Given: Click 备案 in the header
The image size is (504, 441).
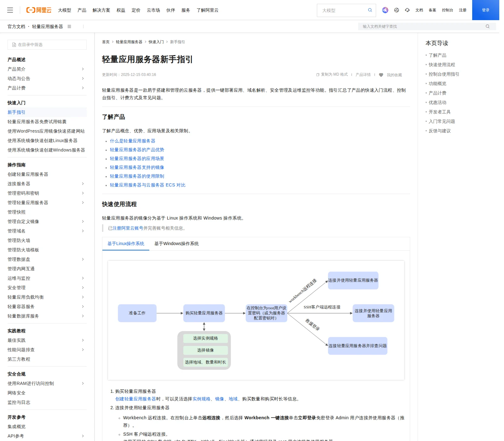Looking at the screenshot, I should [432, 10].
